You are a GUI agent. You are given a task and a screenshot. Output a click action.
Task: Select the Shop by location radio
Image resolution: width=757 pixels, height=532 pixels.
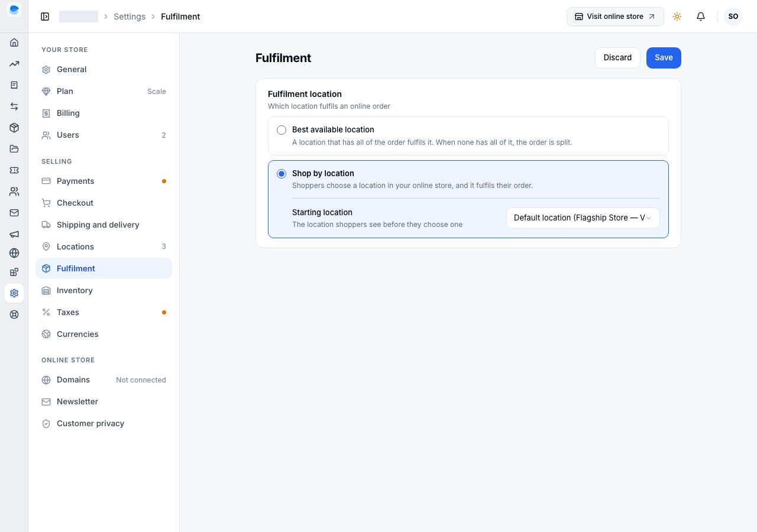tap(282, 174)
